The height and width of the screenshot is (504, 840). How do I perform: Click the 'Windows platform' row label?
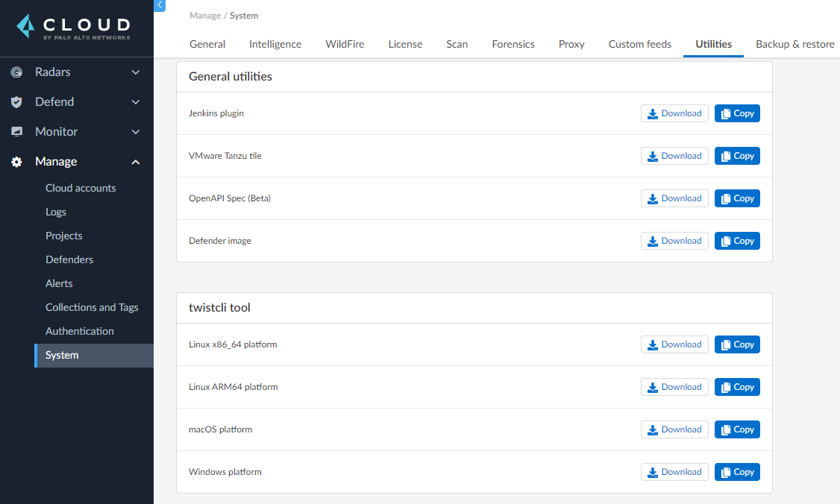click(x=225, y=472)
